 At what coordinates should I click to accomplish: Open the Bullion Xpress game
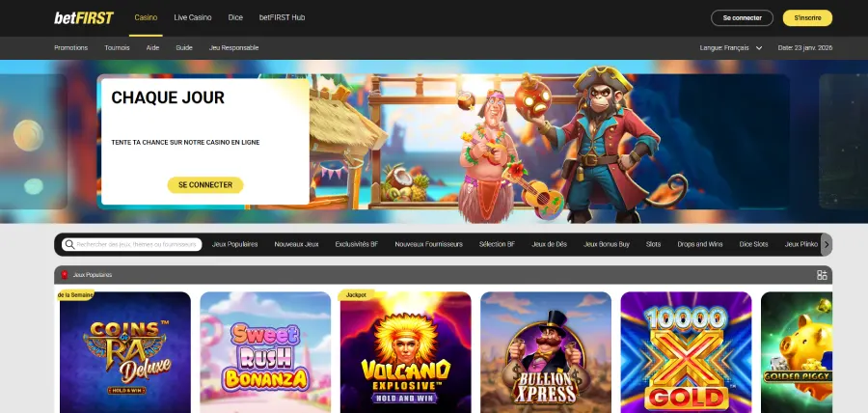tap(546, 352)
